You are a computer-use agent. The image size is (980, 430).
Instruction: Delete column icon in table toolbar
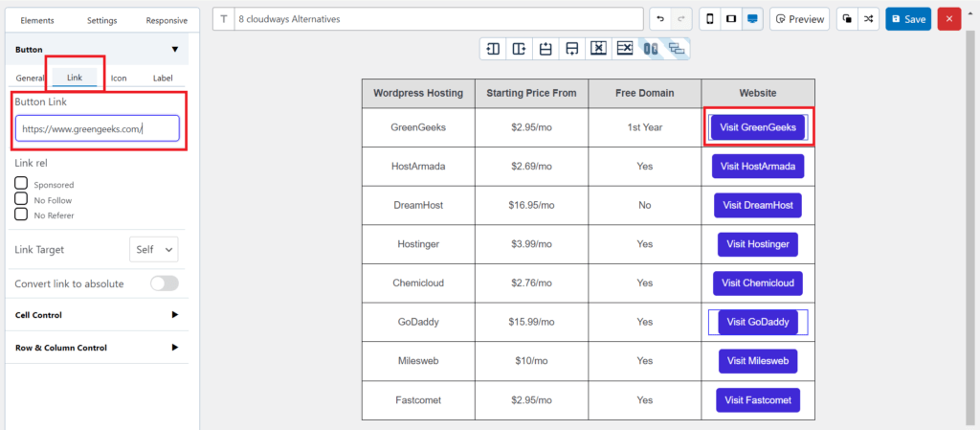[598, 48]
